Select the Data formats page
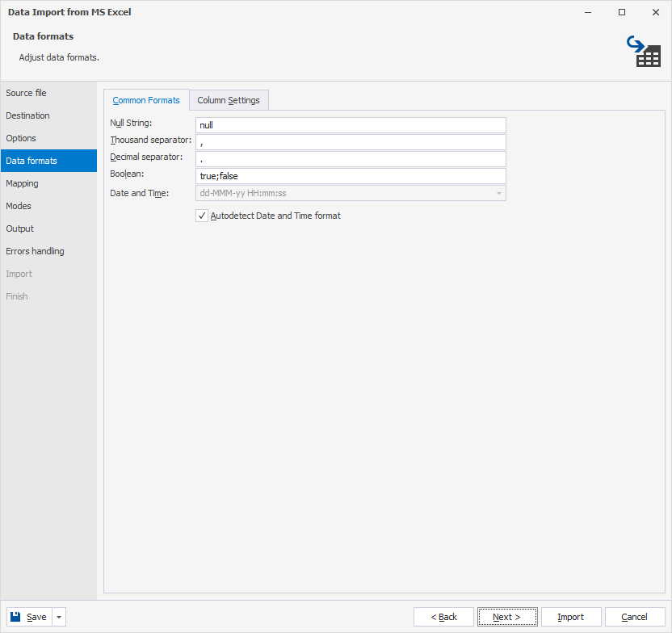This screenshot has height=633, width=672. click(x=48, y=161)
